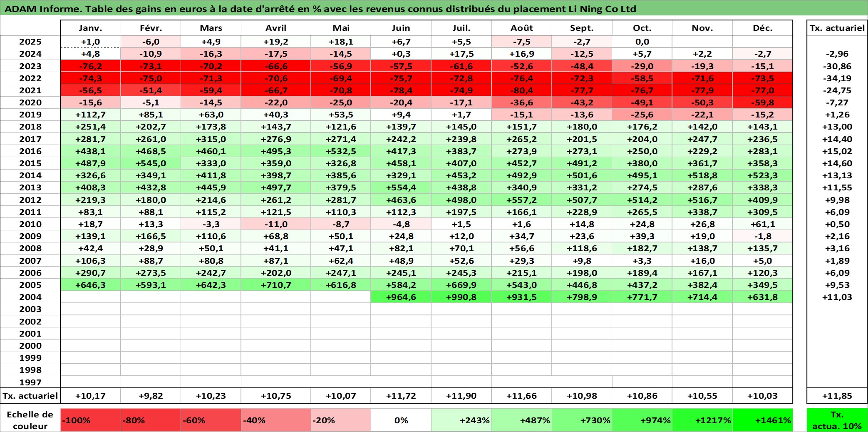868x432 pixels.
Task: Click the 1997 row label
Action: pos(30,382)
